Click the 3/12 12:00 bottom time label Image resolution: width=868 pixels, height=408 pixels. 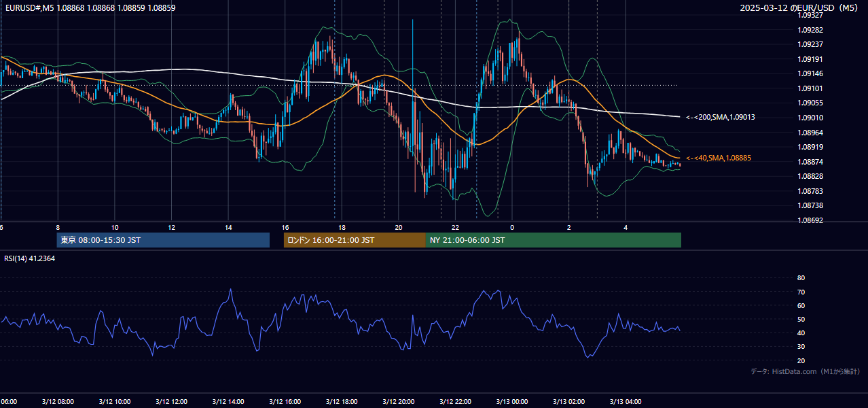(171, 402)
